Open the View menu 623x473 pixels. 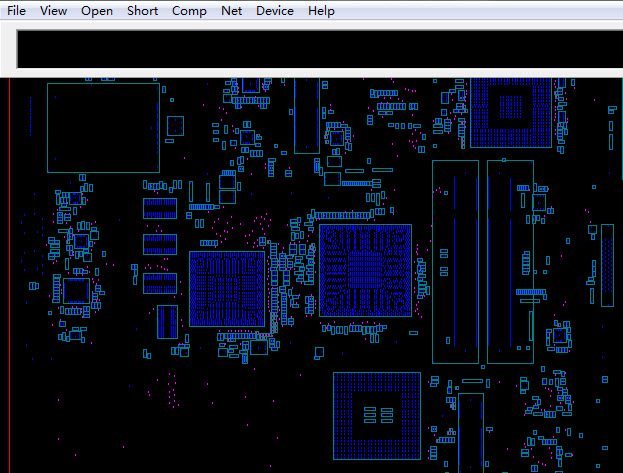click(53, 11)
